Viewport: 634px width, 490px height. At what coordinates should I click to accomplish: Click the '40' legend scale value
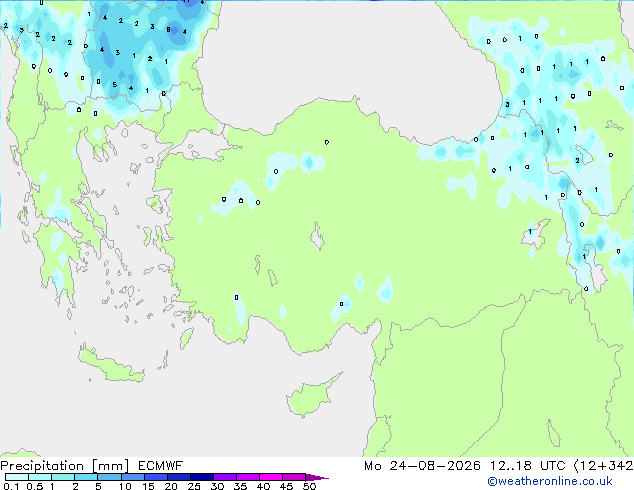[x=263, y=486]
